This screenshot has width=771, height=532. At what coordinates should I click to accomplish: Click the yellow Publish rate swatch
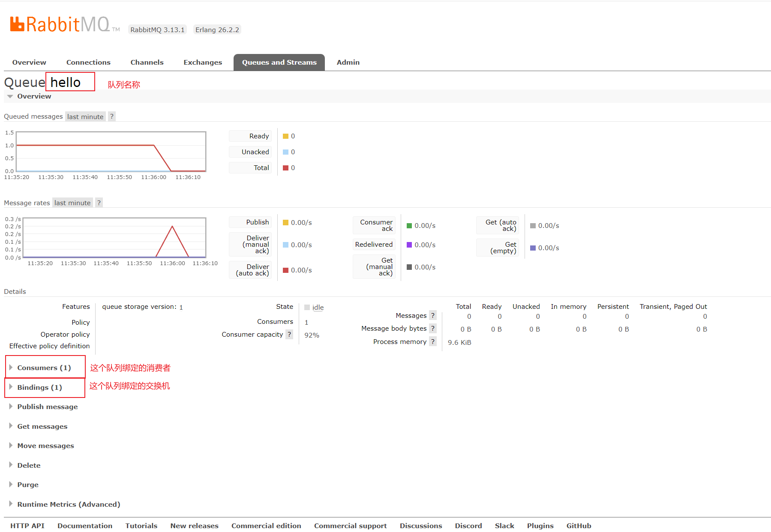[x=285, y=223]
